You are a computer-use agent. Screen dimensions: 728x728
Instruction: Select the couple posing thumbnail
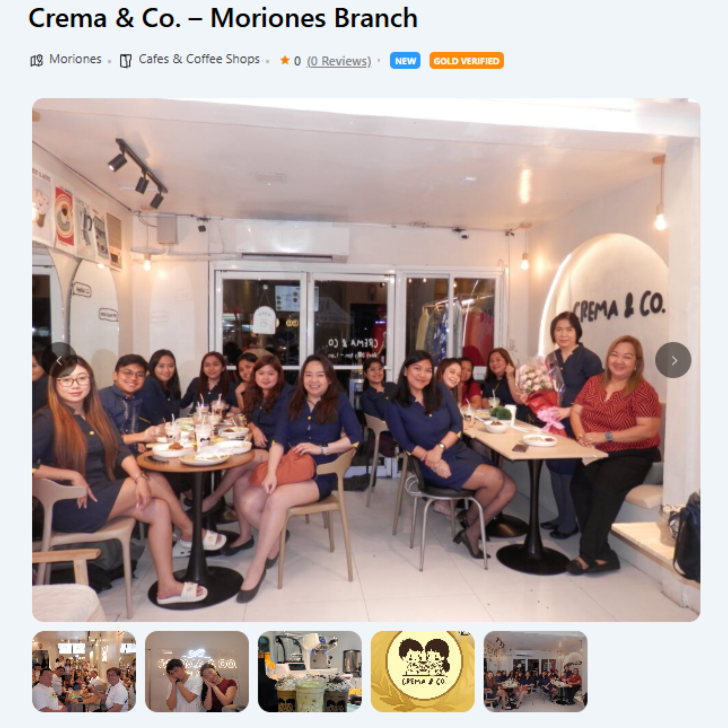click(x=197, y=671)
